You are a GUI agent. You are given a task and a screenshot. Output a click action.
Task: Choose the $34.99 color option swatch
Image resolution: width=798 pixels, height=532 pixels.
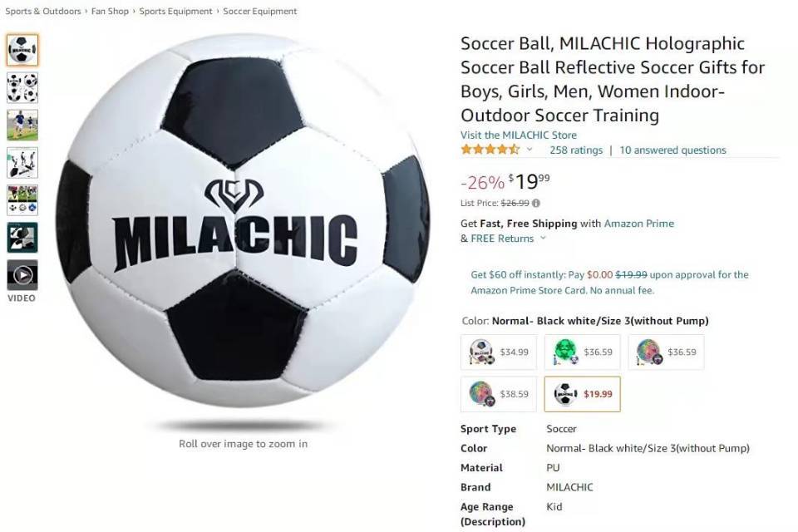tap(499, 352)
